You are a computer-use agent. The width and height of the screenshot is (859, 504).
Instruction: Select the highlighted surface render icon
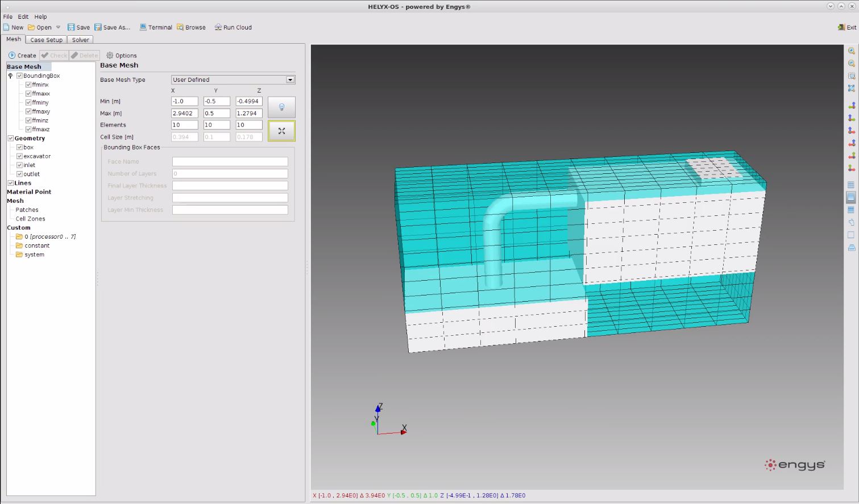tap(851, 197)
